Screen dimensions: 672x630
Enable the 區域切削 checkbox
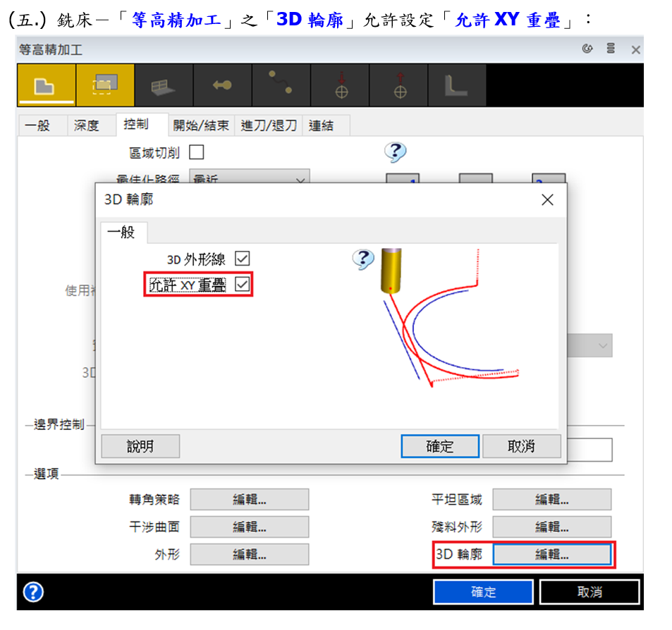tap(196, 152)
